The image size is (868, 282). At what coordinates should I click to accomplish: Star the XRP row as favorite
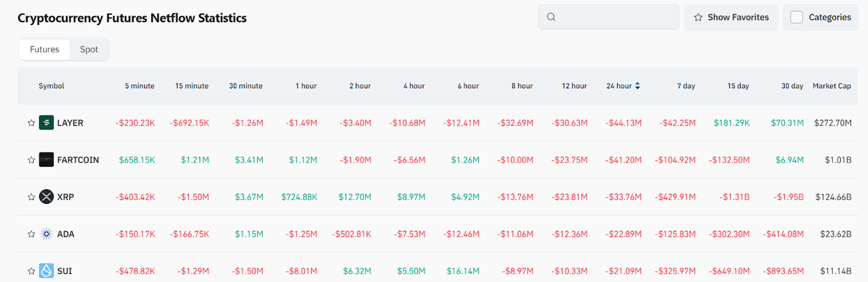tap(31, 197)
